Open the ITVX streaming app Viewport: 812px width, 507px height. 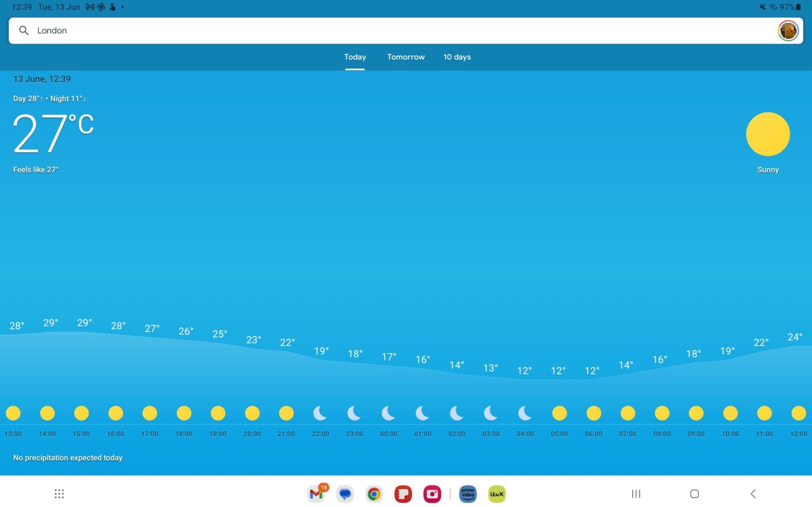pyautogui.click(x=496, y=493)
